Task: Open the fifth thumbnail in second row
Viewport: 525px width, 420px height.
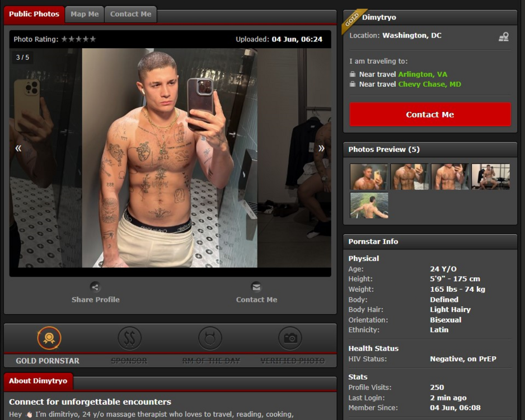Action: (x=369, y=205)
